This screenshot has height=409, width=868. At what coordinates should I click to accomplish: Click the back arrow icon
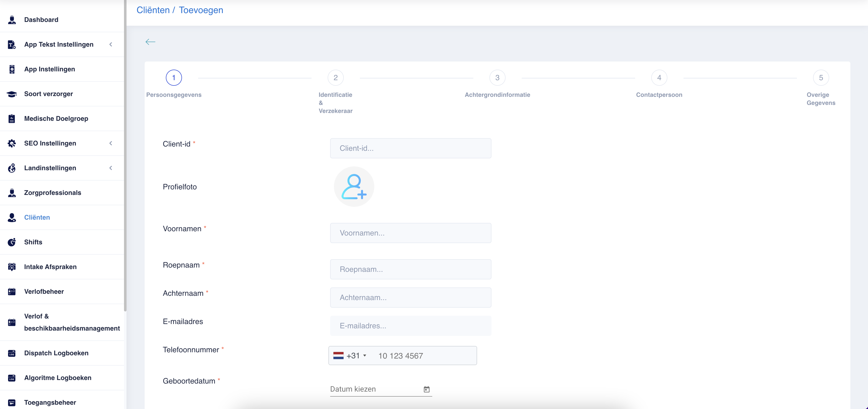coord(150,42)
